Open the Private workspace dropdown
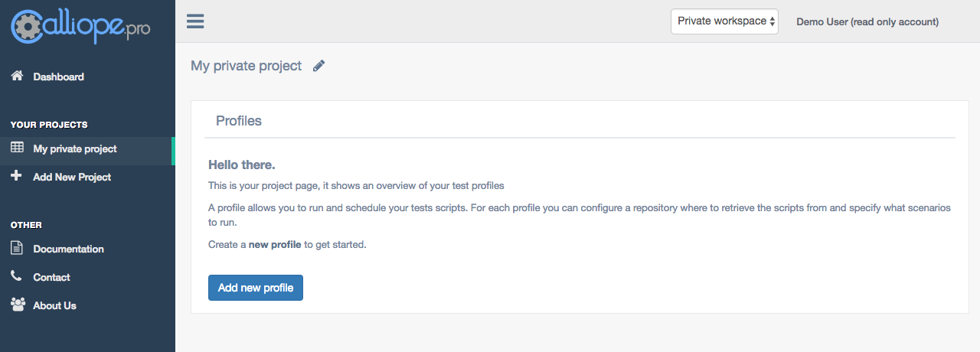This screenshot has width=980, height=352. (x=724, y=21)
